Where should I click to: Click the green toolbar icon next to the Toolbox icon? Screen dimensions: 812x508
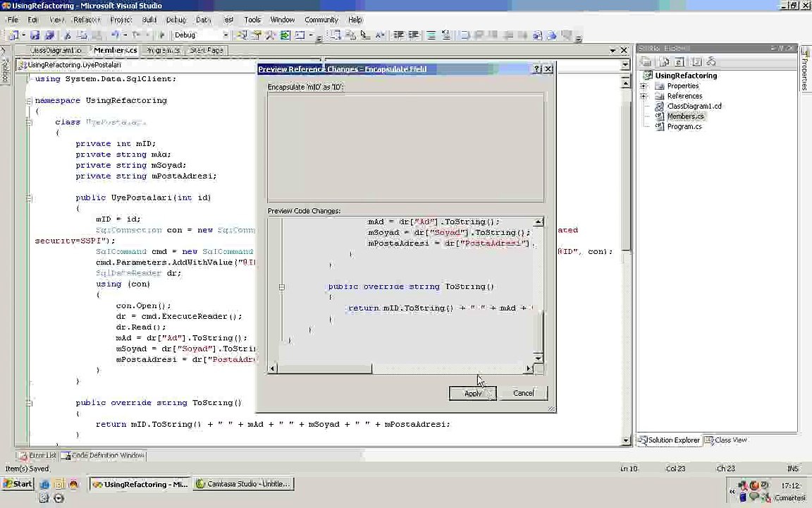point(285,35)
